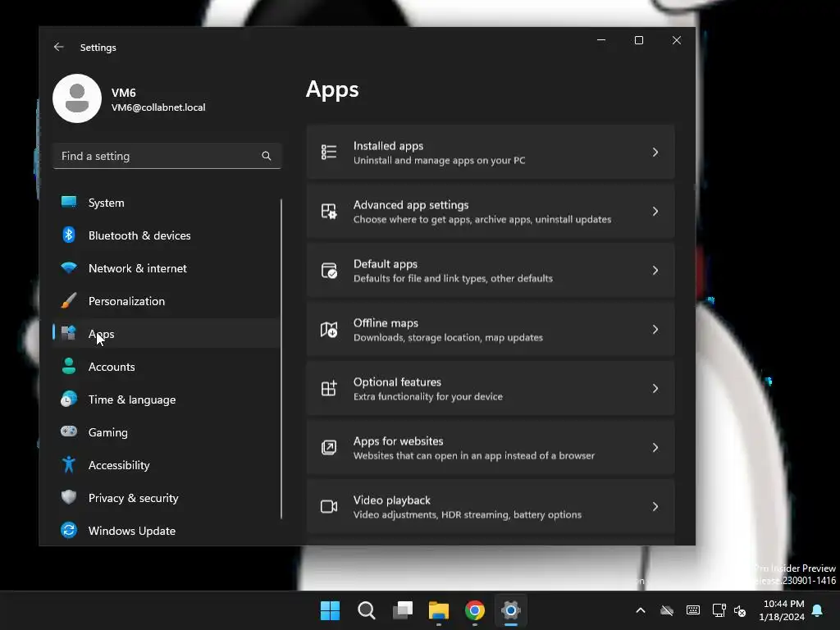Open Network & internet category

click(166, 268)
